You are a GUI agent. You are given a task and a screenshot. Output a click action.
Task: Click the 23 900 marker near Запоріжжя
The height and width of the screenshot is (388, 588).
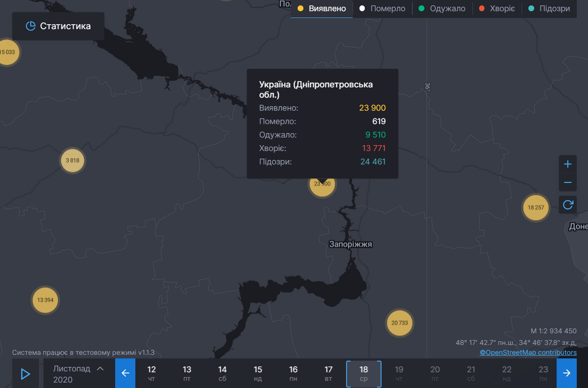click(x=322, y=185)
